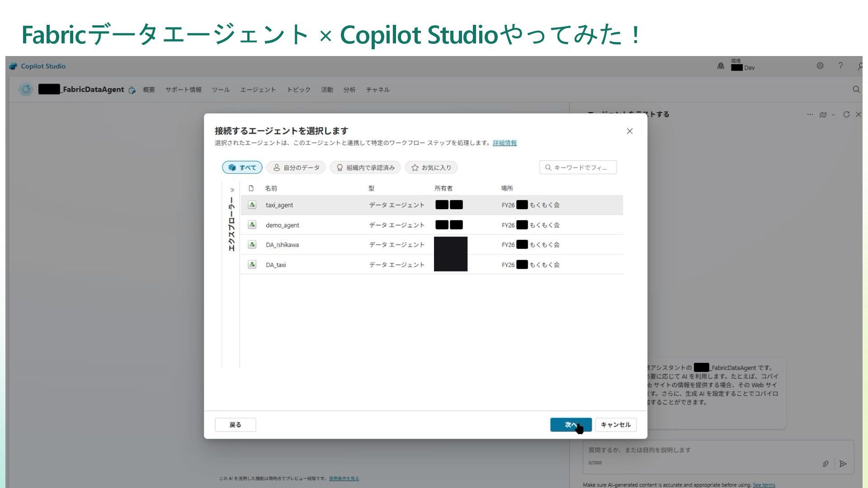This screenshot has height=488, width=868.
Task: Filter by 組織内で承認済み
Action: point(365,168)
